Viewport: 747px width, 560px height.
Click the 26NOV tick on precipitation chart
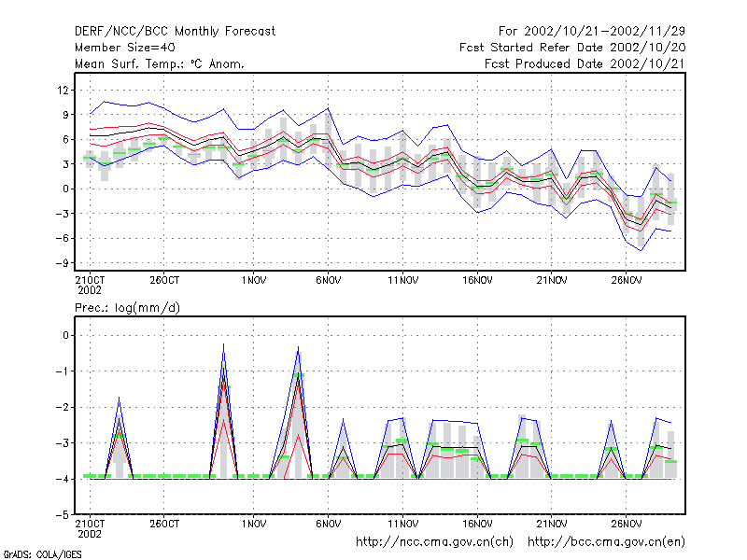point(626,524)
